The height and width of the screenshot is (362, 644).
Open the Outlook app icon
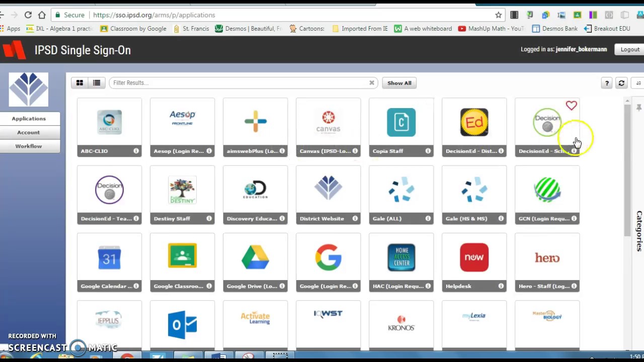(182, 324)
